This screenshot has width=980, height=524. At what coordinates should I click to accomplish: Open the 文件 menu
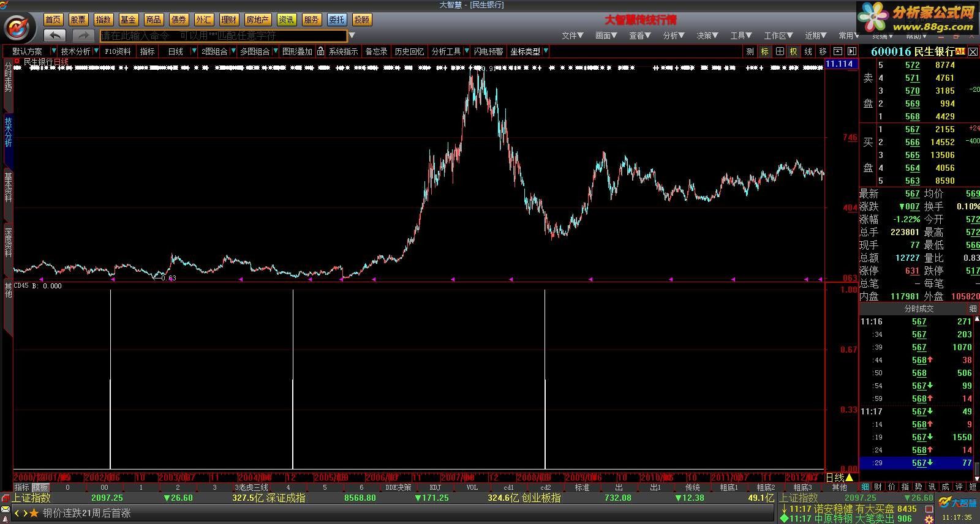coord(573,36)
